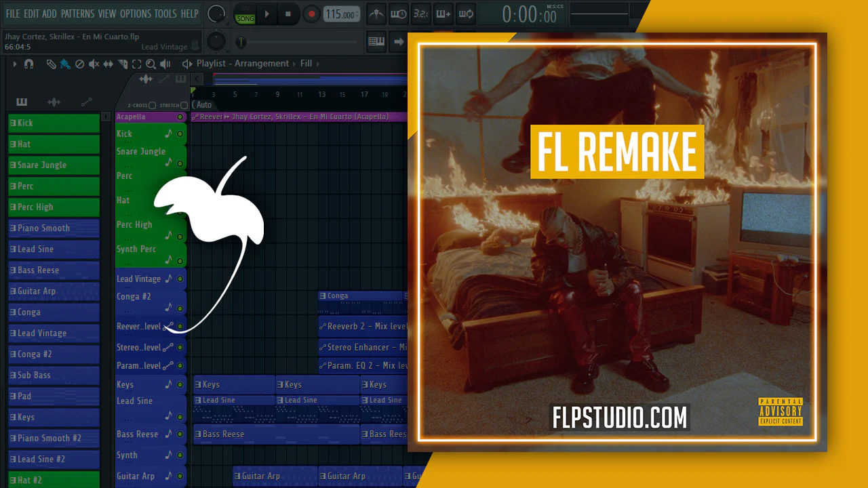Mute the Keys track
Image resolution: width=868 pixels, height=488 pixels.
[180, 385]
